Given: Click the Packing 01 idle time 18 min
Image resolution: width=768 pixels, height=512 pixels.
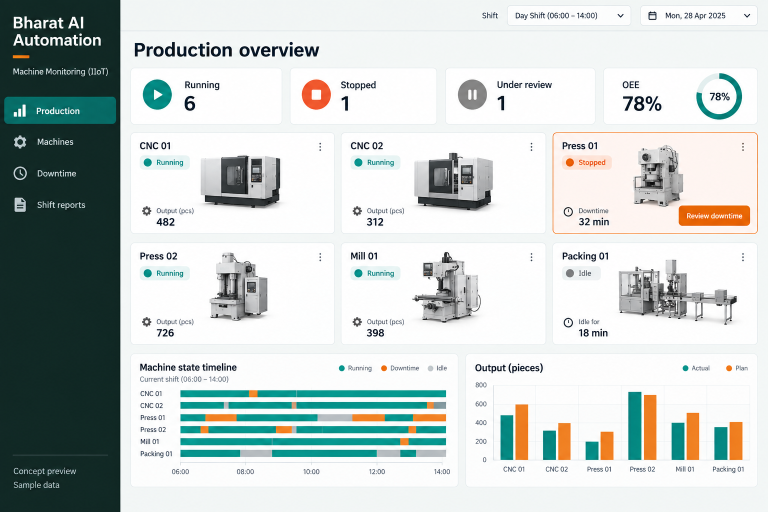Looking at the screenshot, I should [x=593, y=333].
